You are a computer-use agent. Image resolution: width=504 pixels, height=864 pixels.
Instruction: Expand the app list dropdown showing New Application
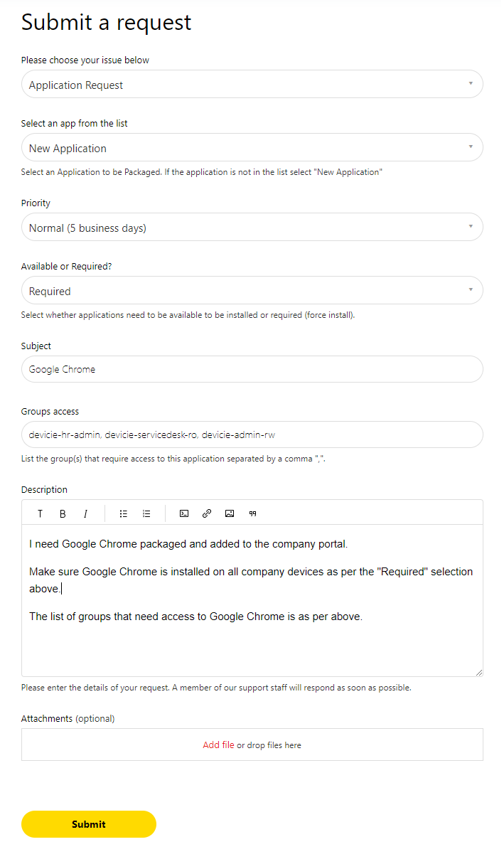(252, 148)
